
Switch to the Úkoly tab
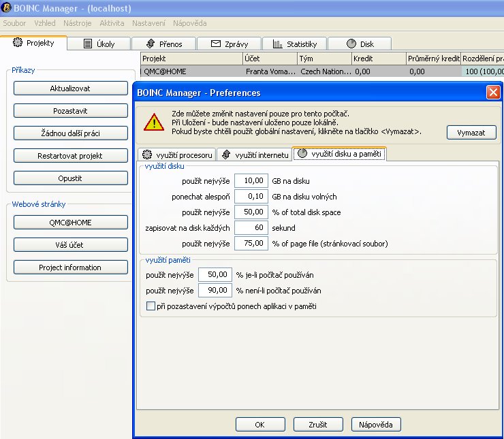pos(99,44)
